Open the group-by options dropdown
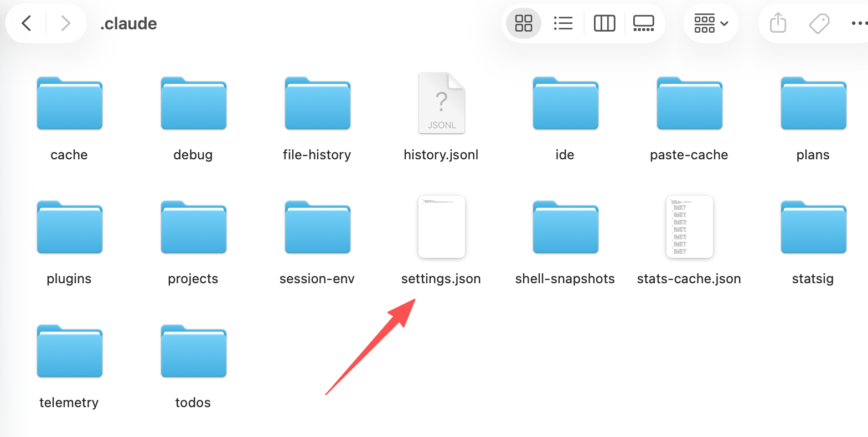 (x=711, y=23)
